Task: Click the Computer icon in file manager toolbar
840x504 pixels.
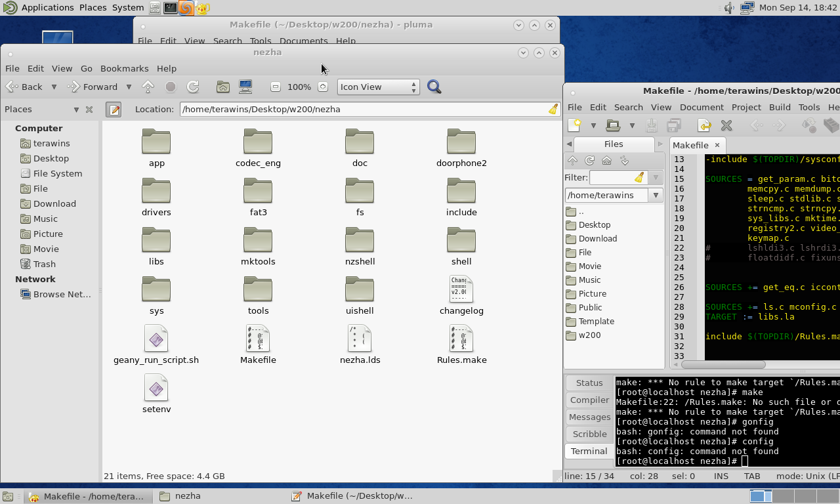Action: pyautogui.click(x=245, y=87)
